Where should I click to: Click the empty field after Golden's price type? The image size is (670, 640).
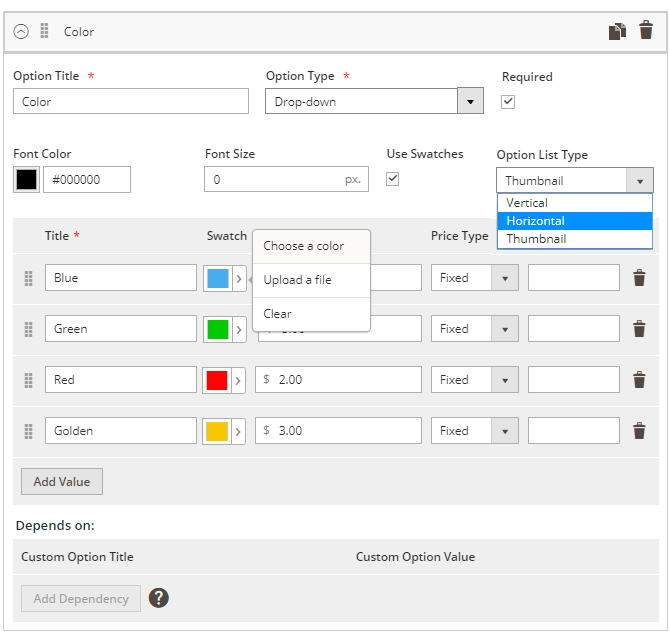click(574, 431)
